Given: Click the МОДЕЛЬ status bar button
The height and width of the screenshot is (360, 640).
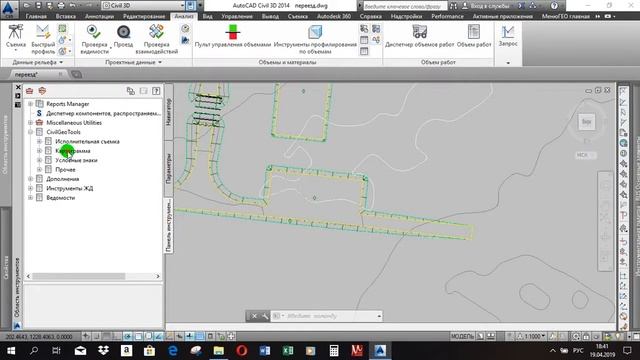Looking at the screenshot, I should (462, 336).
